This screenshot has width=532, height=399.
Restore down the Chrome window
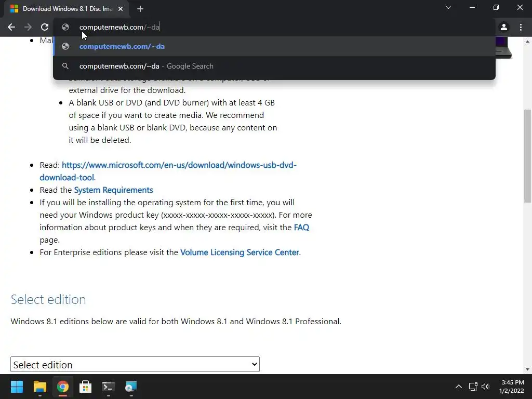pos(496,7)
